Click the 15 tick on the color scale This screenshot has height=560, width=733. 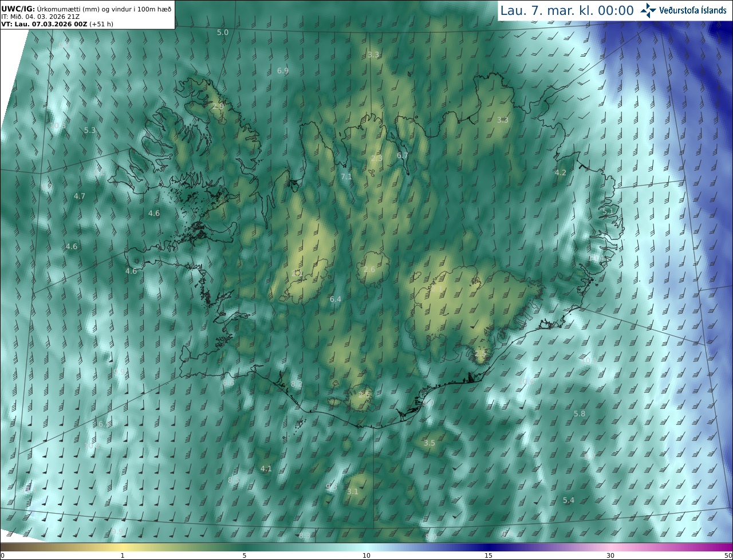(x=488, y=556)
